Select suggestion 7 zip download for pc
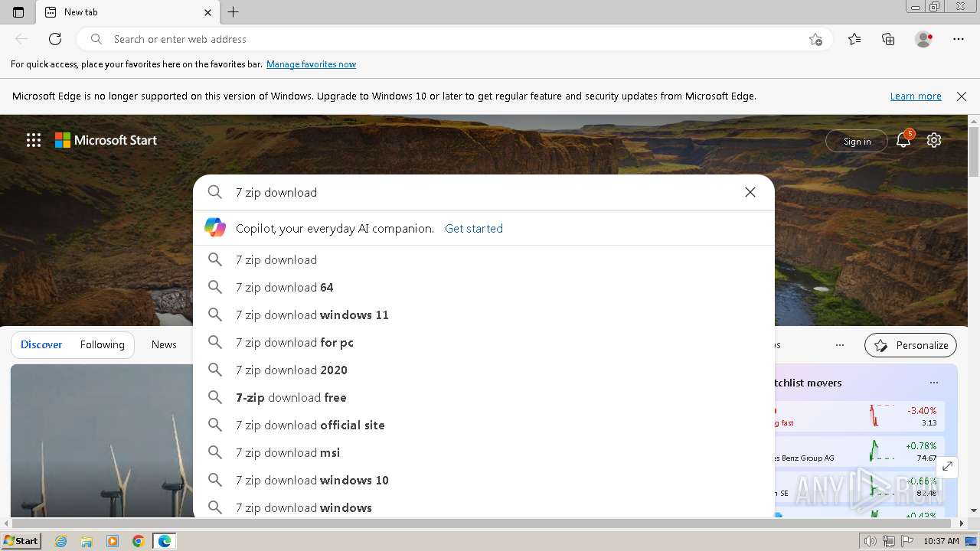 click(484, 342)
